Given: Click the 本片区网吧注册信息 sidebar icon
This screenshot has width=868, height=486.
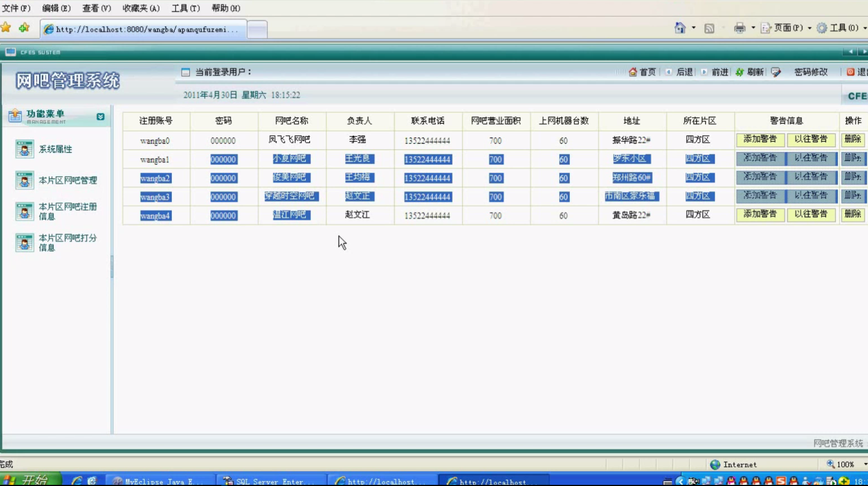Looking at the screenshot, I should [x=24, y=212].
